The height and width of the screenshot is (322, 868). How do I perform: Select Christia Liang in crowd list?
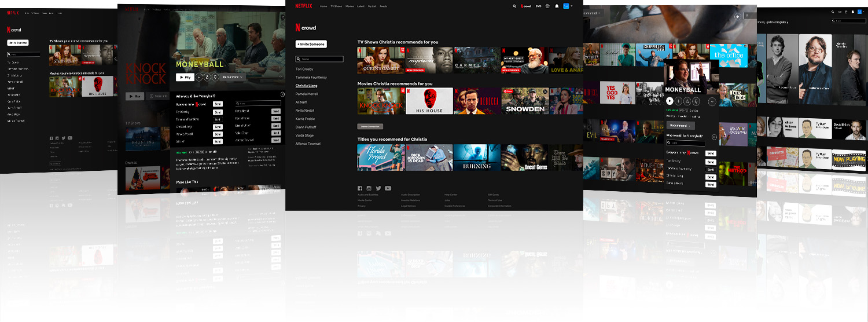point(306,86)
